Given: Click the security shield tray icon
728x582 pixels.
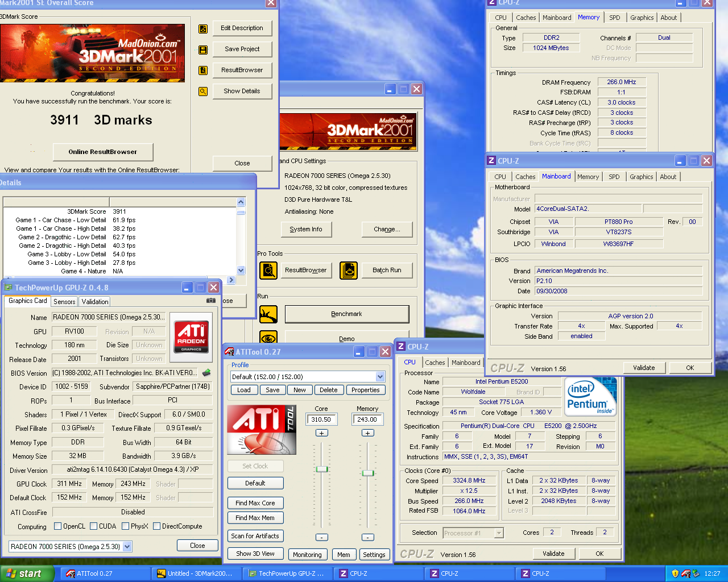Looking at the screenshot, I should coord(675,574).
